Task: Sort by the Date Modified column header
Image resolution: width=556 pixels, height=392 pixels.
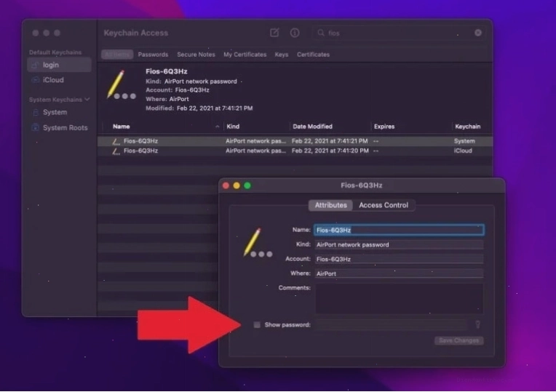Action: 312,127
